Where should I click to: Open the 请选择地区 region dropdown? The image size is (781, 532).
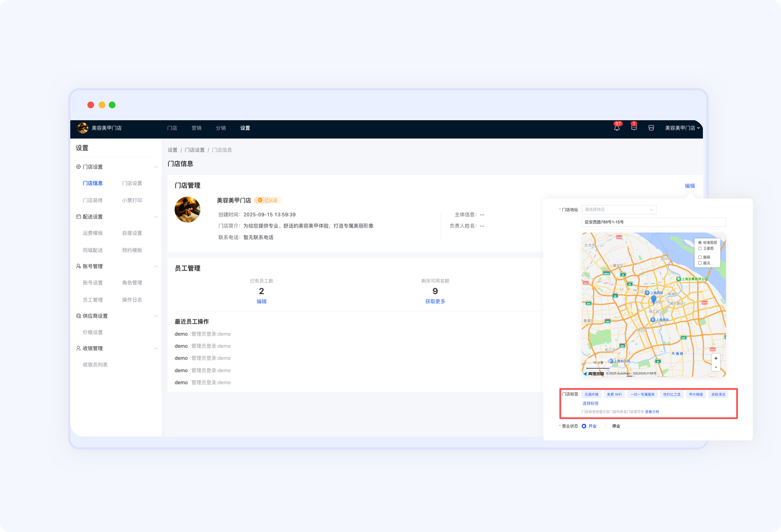click(618, 210)
